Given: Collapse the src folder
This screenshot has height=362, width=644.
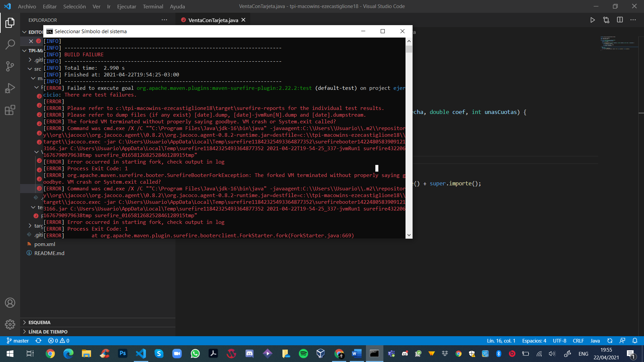Looking at the screenshot, I should pyautogui.click(x=30, y=69).
